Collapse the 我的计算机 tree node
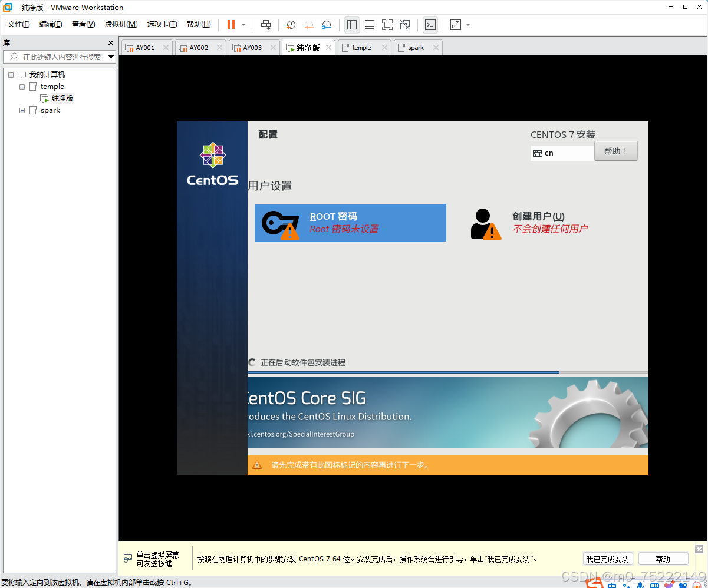The image size is (708, 588). [x=11, y=75]
